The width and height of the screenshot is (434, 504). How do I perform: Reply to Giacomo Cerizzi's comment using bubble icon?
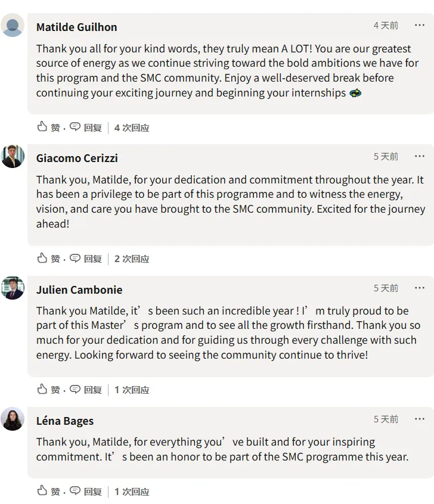tap(75, 258)
